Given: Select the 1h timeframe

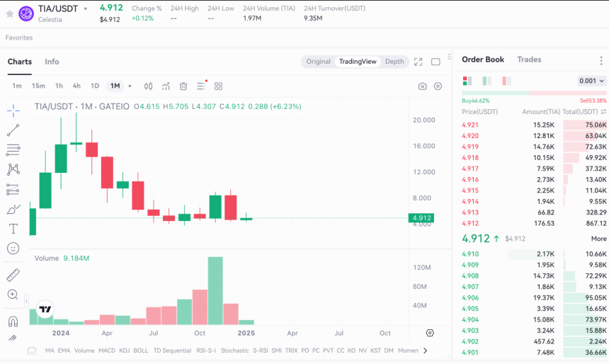Looking at the screenshot, I should (x=59, y=86).
